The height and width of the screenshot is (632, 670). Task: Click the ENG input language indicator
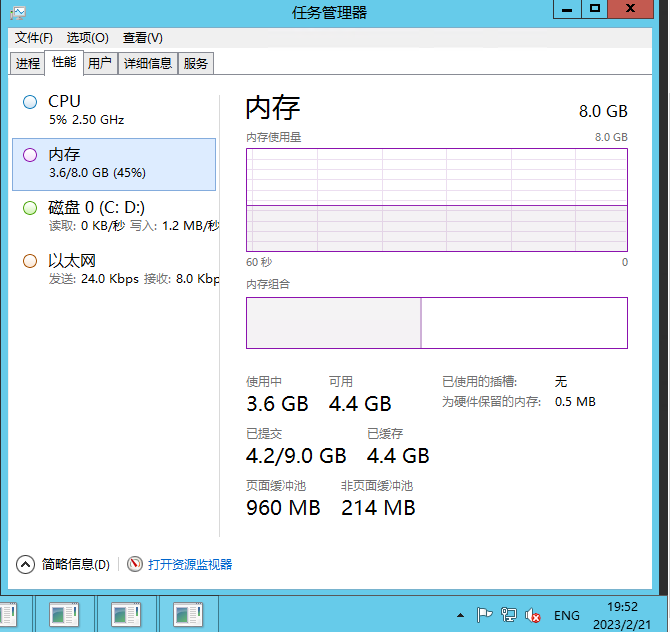567,615
